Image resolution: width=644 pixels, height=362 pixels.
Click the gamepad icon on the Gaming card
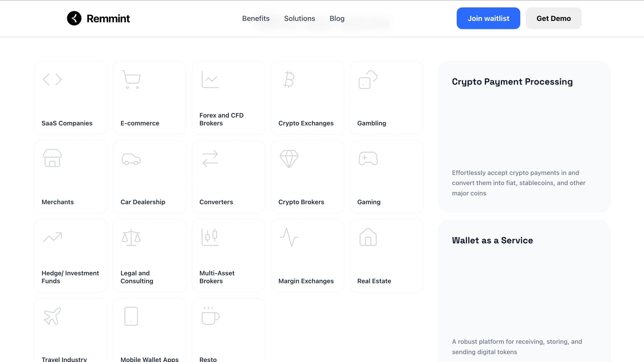coord(368,158)
